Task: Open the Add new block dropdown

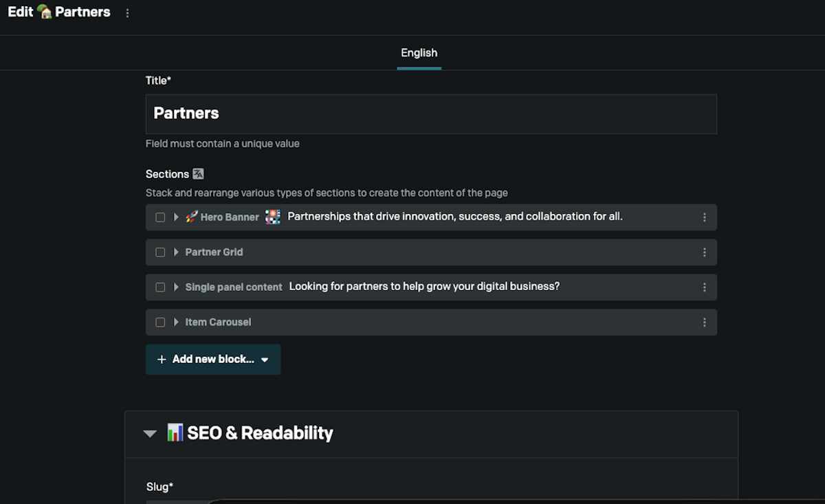Action: pos(213,360)
